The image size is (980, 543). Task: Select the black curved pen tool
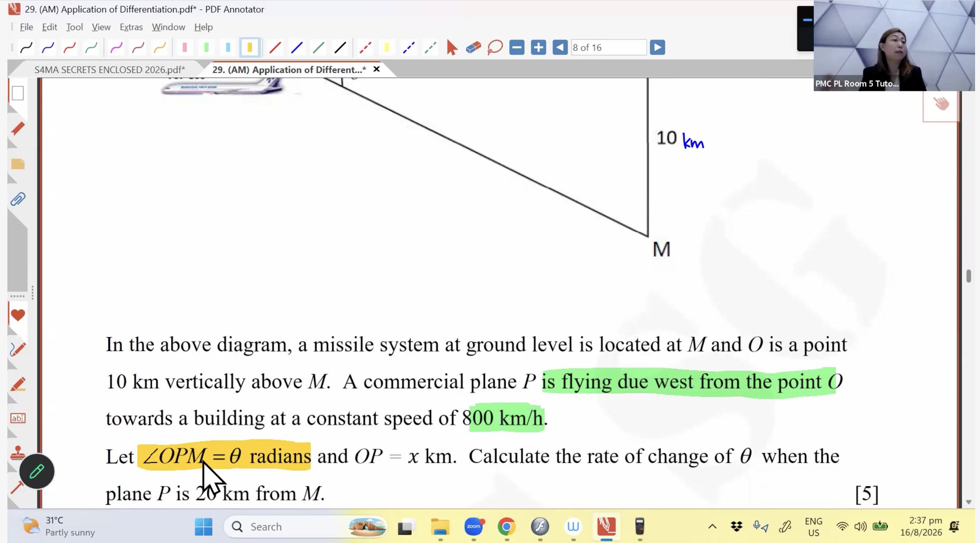[26, 48]
